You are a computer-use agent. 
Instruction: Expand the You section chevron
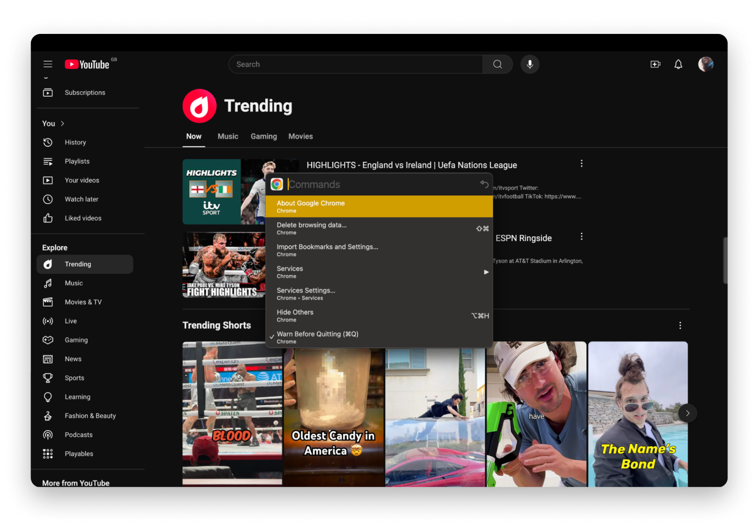(63, 124)
